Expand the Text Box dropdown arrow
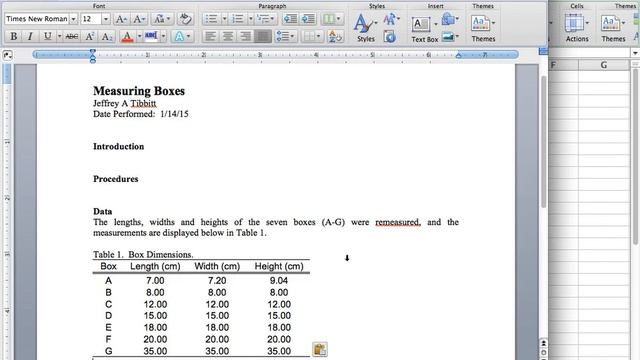Screen dimensions: 640x360 coord(435,24)
